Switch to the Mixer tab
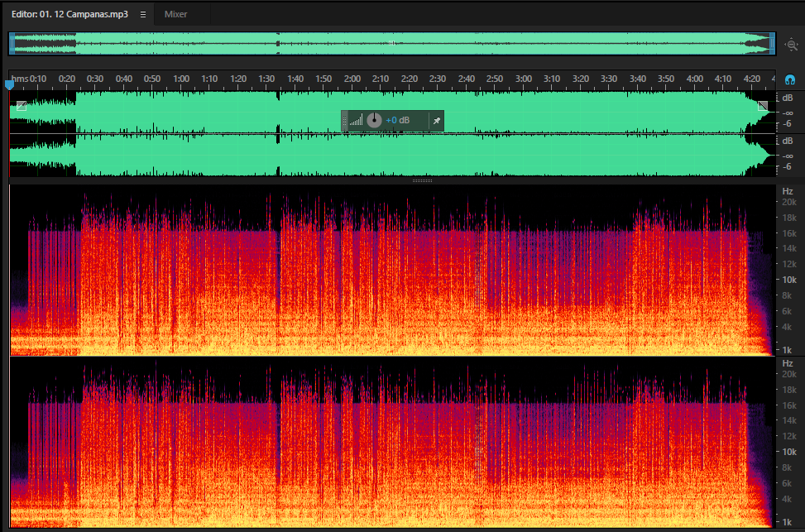 [x=175, y=14]
